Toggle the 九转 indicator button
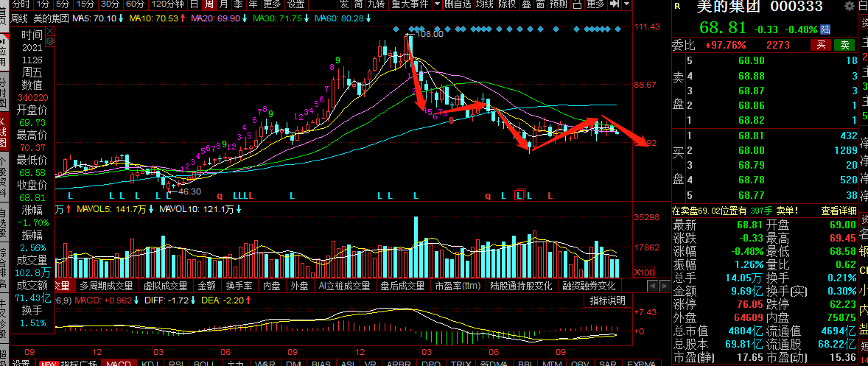868x366 pixels. (376, 4)
